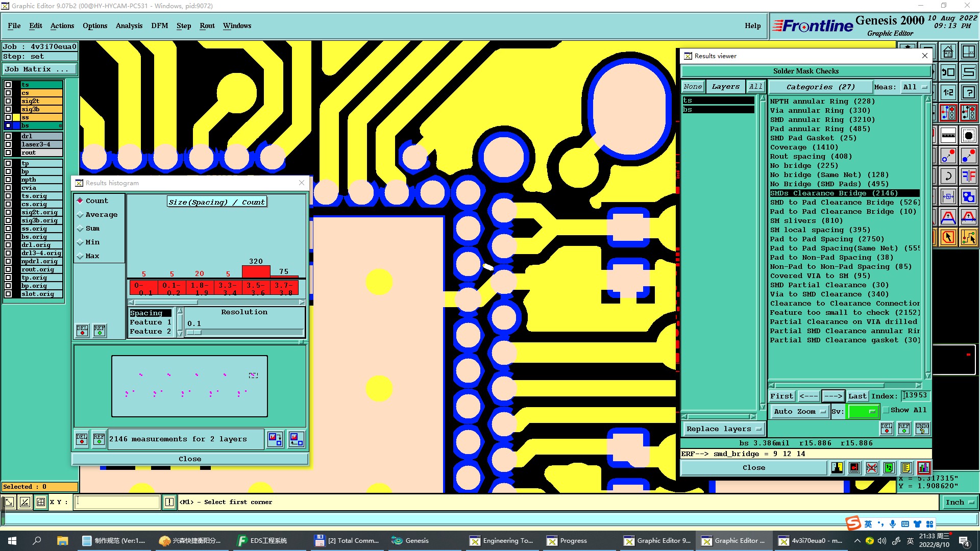Open the Inch units dropdown
The width and height of the screenshot is (980, 551).
pos(960,503)
